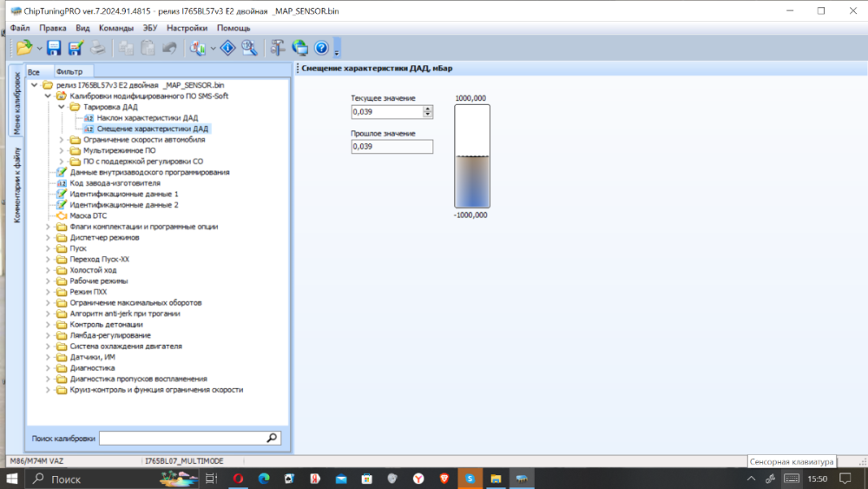Open the touch keyboard tray icon
868x489 pixels.
pos(792,479)
